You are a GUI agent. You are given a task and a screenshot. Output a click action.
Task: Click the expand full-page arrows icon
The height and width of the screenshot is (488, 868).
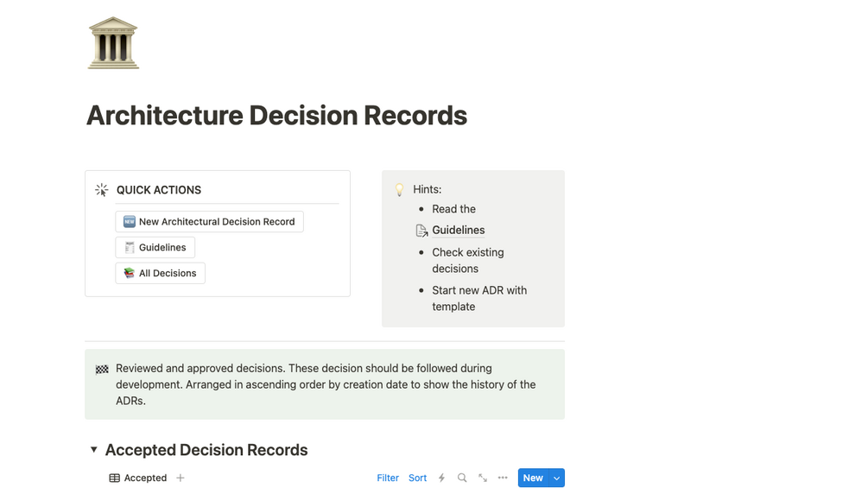[x=483, y=478]
